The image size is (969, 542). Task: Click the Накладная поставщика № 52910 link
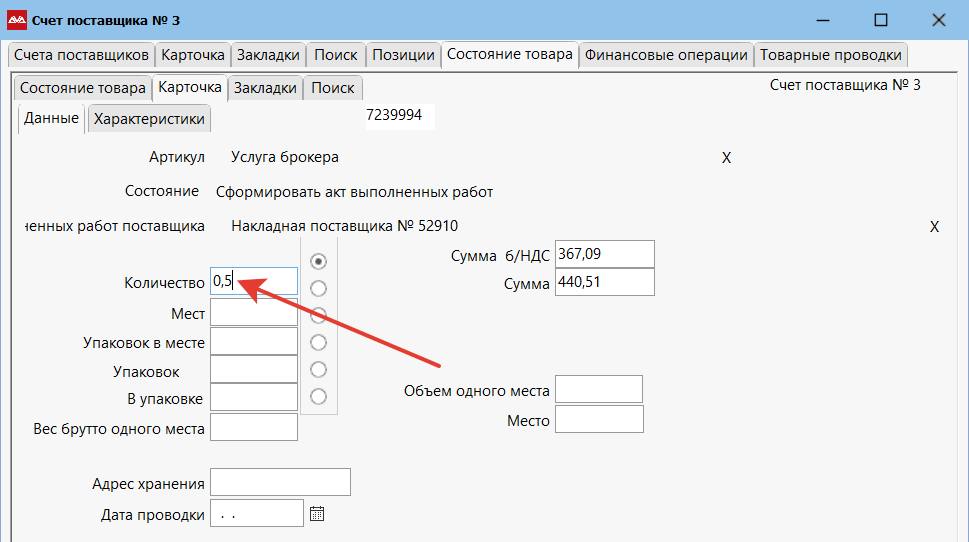344,226
